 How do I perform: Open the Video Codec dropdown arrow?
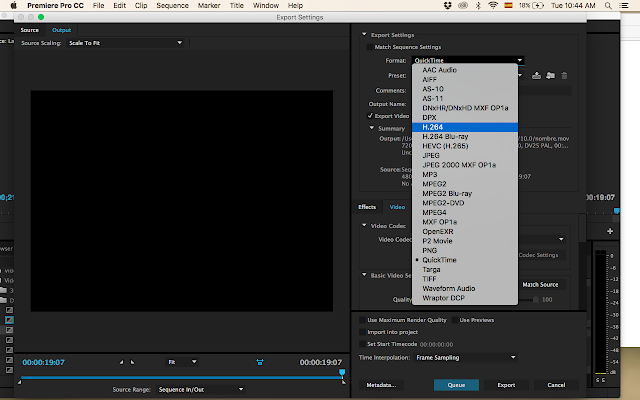tap(561, 239)
